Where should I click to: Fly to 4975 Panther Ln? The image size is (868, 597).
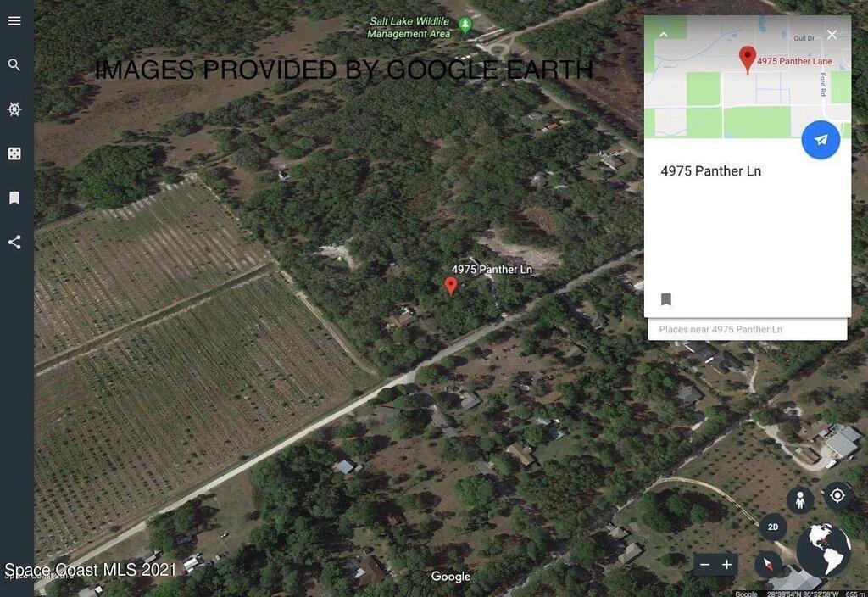point(821,140)
